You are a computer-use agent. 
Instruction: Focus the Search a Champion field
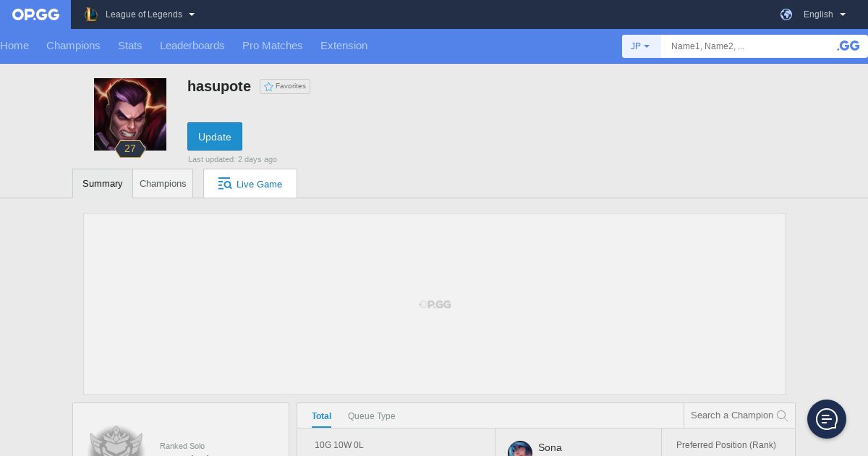pos(732,415)
